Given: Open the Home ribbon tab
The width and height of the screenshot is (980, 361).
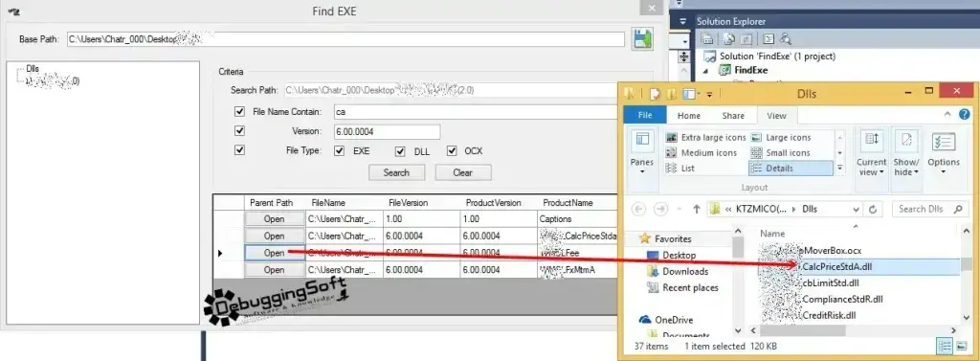Looking at the screenshot, I should pos(689,115).
